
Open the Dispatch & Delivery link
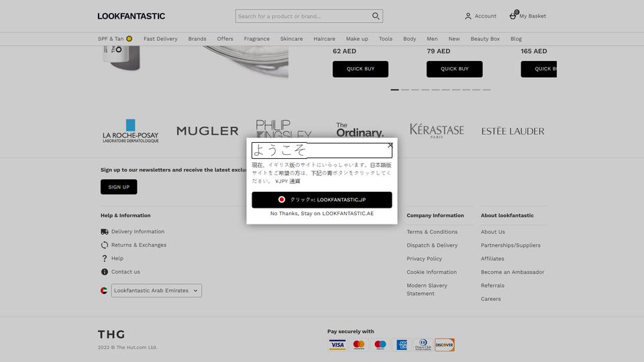coord(432,245)
